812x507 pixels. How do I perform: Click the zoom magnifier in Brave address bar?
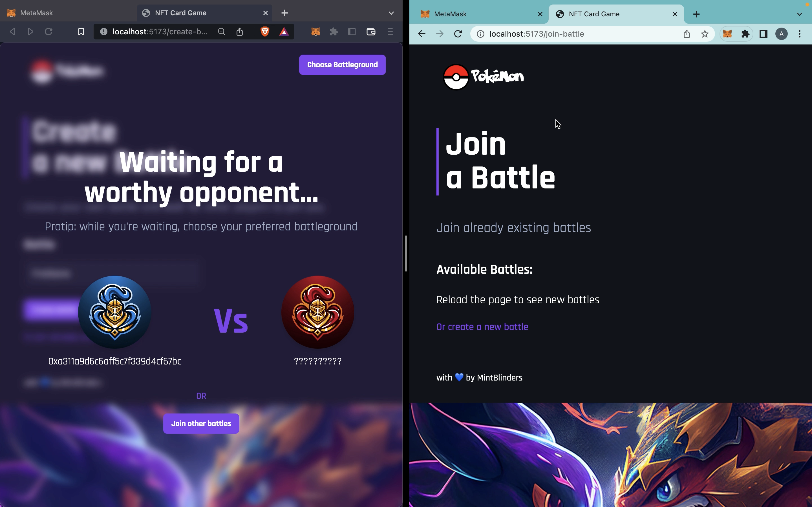click(x=221, y=32)
